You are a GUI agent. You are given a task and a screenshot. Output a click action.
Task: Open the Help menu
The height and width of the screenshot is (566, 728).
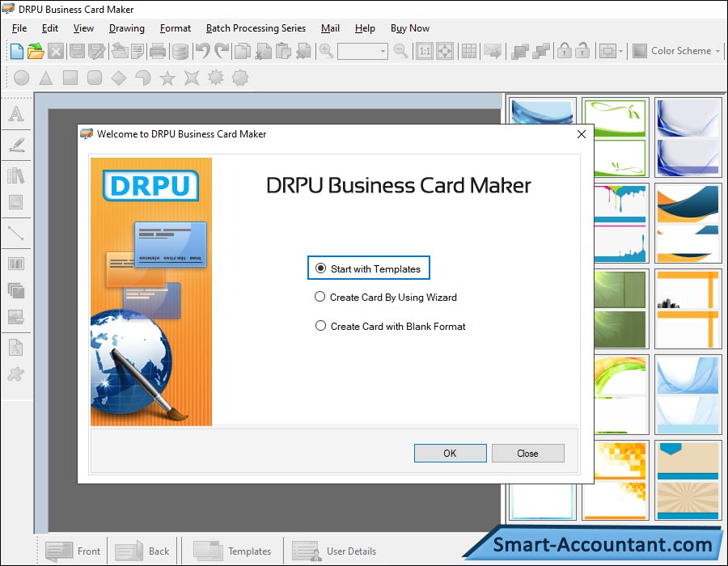tap(365, 28)
